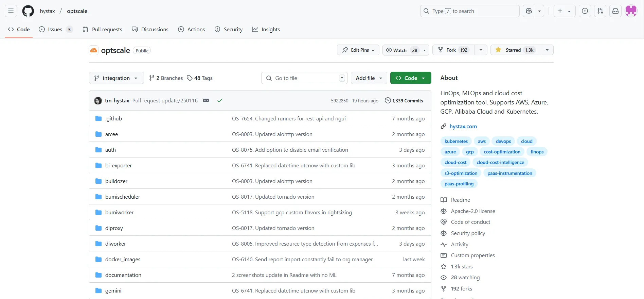
Task: Open Copilot chat icon in header
Action: [529, 11]
